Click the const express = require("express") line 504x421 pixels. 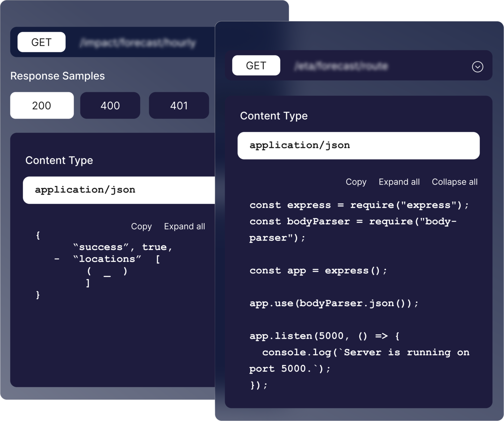click(359, 205)
